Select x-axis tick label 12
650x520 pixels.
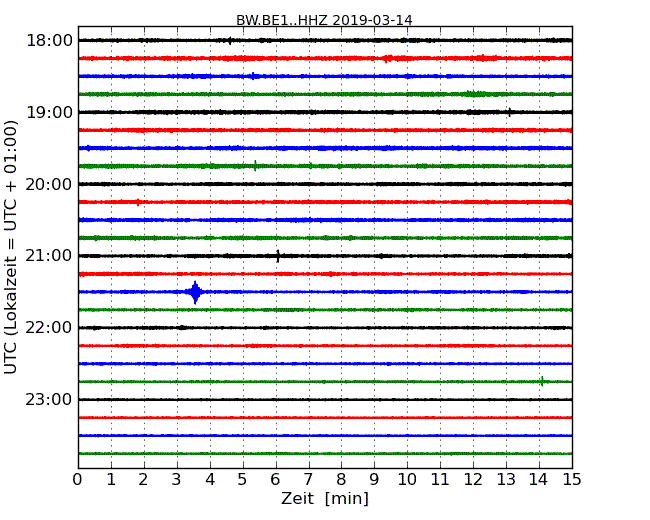coord(473,480)
